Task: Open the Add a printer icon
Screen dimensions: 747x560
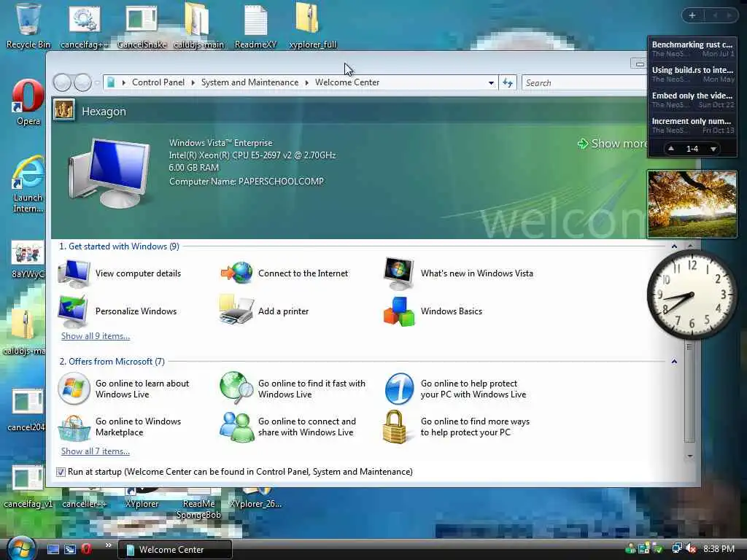Action: point(236,311)
